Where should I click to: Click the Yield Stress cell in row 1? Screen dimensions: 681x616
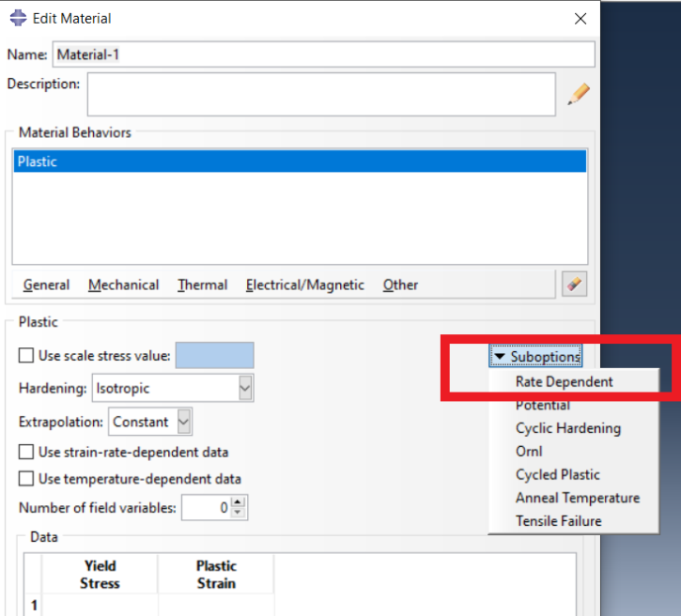tap(100, 606)
